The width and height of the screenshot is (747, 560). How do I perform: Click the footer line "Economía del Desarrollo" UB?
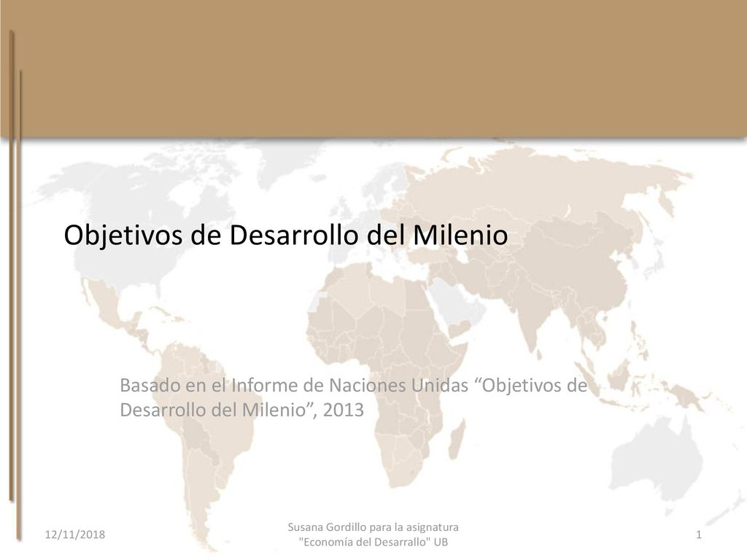[x=373, y=542]
